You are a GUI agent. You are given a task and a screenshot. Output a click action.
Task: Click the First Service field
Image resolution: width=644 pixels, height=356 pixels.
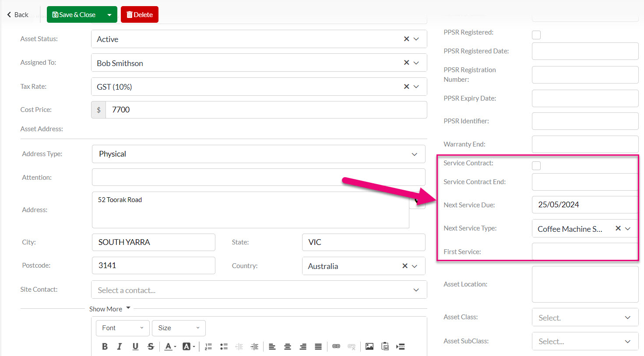585,251
